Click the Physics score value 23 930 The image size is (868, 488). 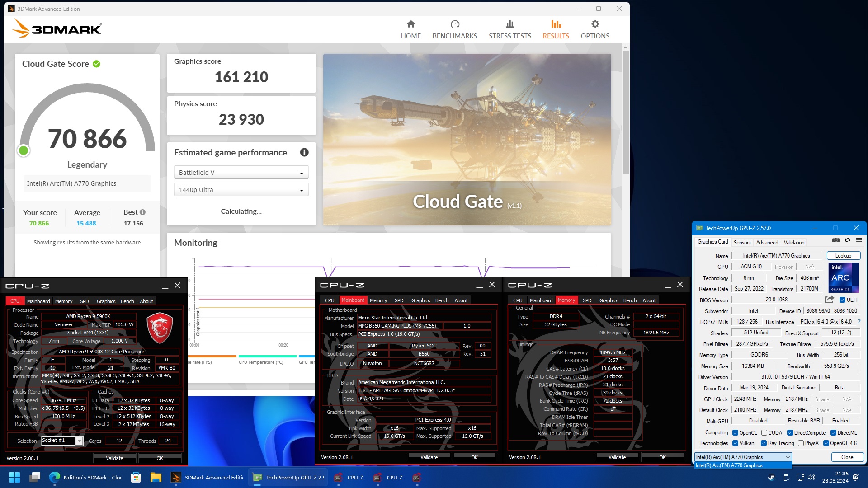pyautogui.click(x=241, y=120)
